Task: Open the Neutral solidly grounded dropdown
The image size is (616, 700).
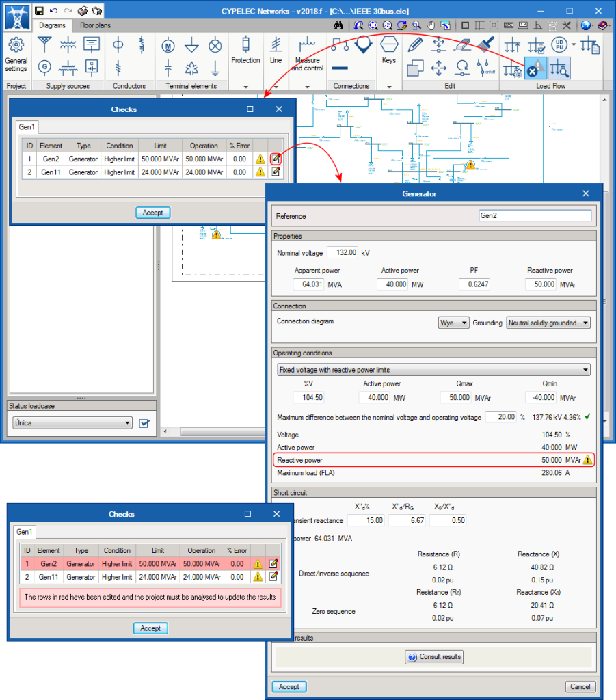Action: 548,323
